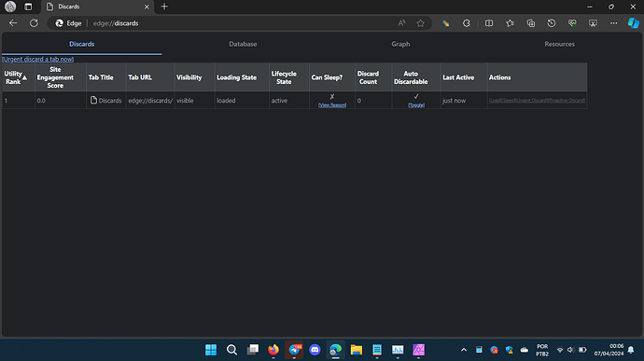Click Urgent discard a tab now link
644x361 pixels.
pos(37,59)
